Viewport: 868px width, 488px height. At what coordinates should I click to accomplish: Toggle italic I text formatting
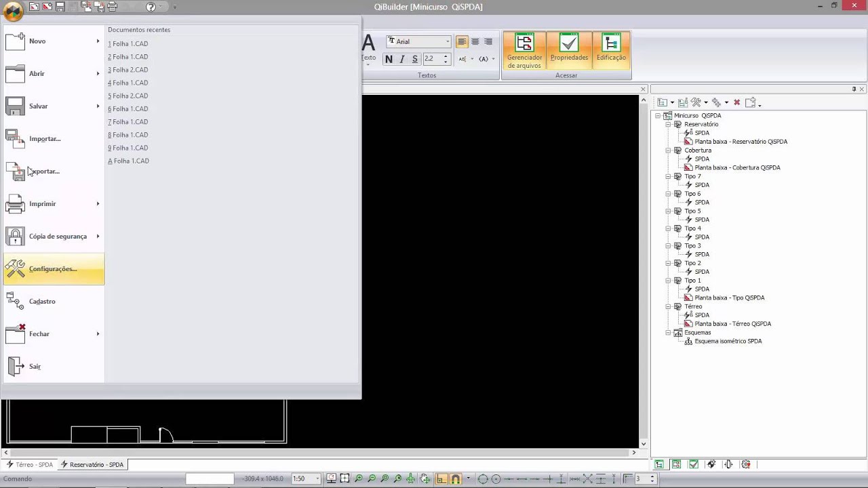tap(402, 60)
